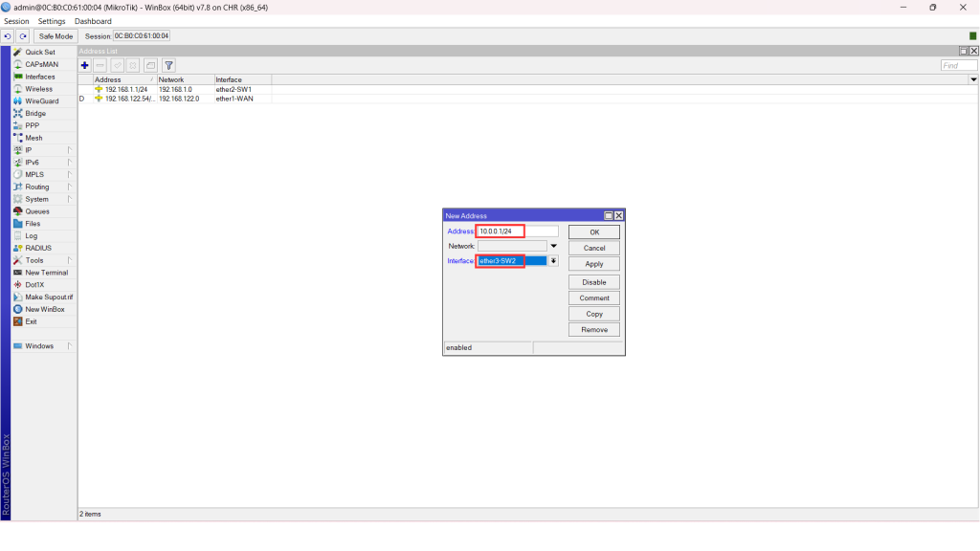
Task: Open Queues in the left sidebar
Action: tap(37, 211)
